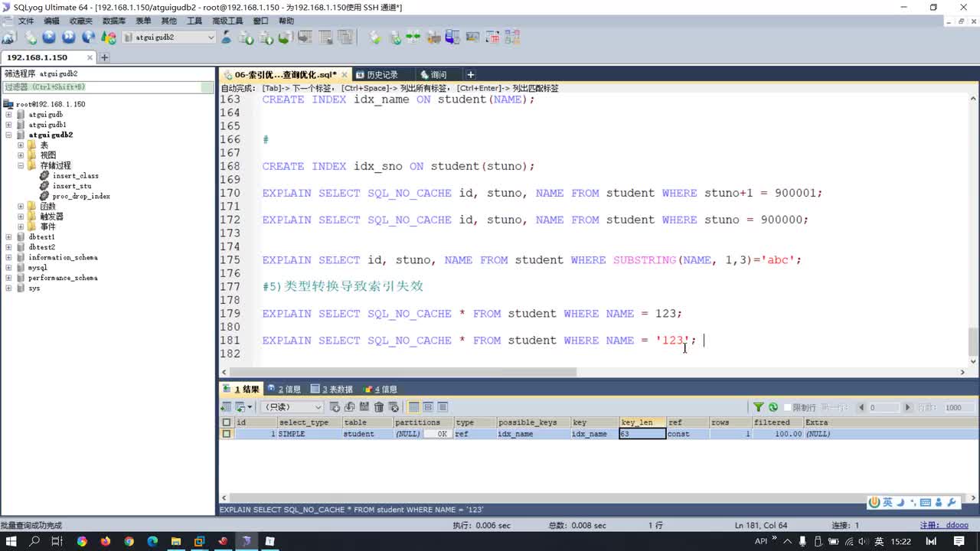Click the Execute All Queries double-arrow icon
Viewport: 980px width, 551px height.
pos(69,37)
